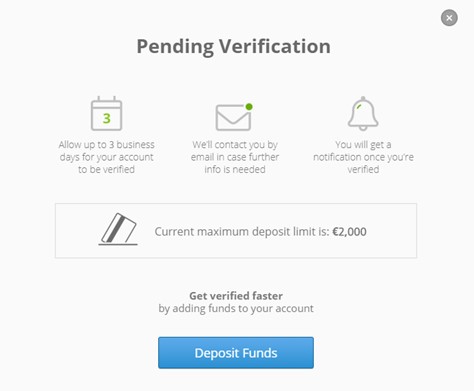The height and width of the screenshot is (391, 474).
Task: Click the envelope email icon
Action: click(x=233, y=117)
